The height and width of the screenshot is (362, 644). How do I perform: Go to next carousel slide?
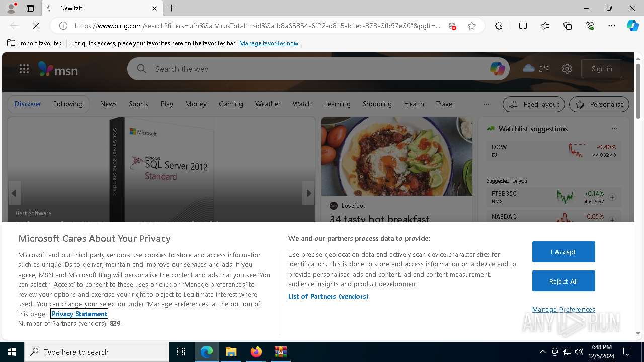[x=308, y=193]
